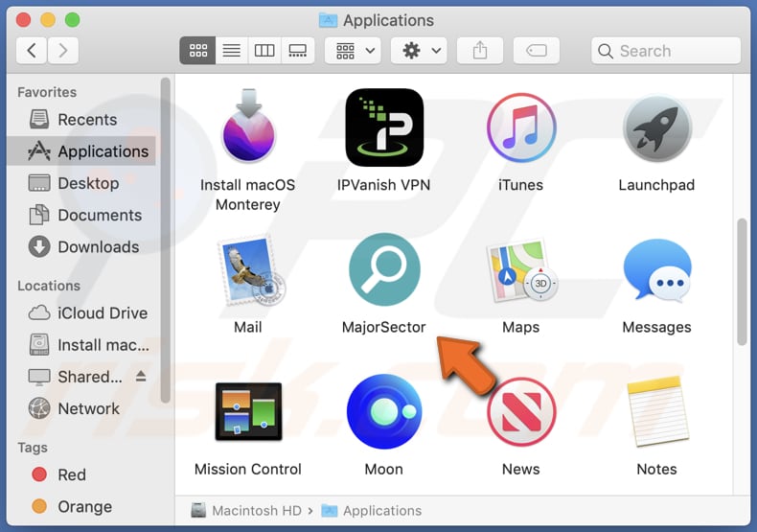Click Macintosh HD in the path bar
757x532 pixels.
[x=246, y=510]
